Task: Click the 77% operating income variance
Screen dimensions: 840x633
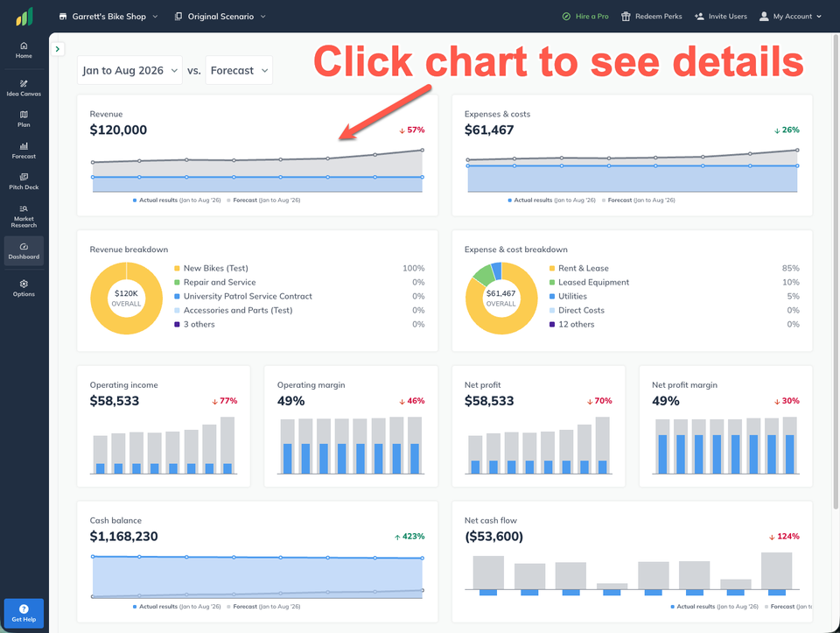Action: 225,400
